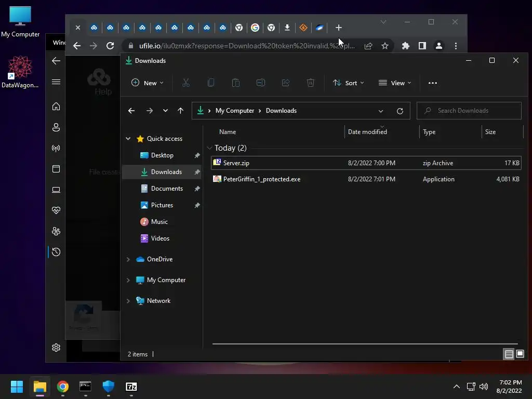Image resolution: width=532 pixels, height=399 pixels.
Task: Click Chrome back arrow button
Action: tap(77, 46)
